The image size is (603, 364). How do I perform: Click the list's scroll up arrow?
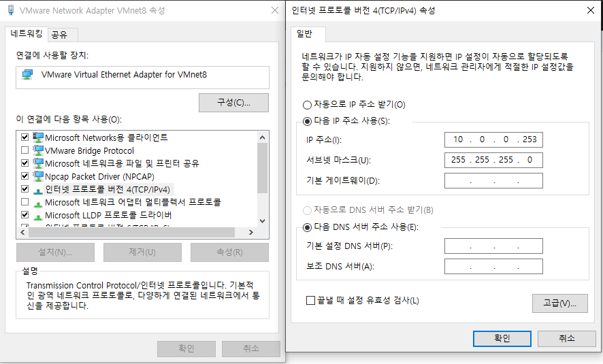pos(262,137)
